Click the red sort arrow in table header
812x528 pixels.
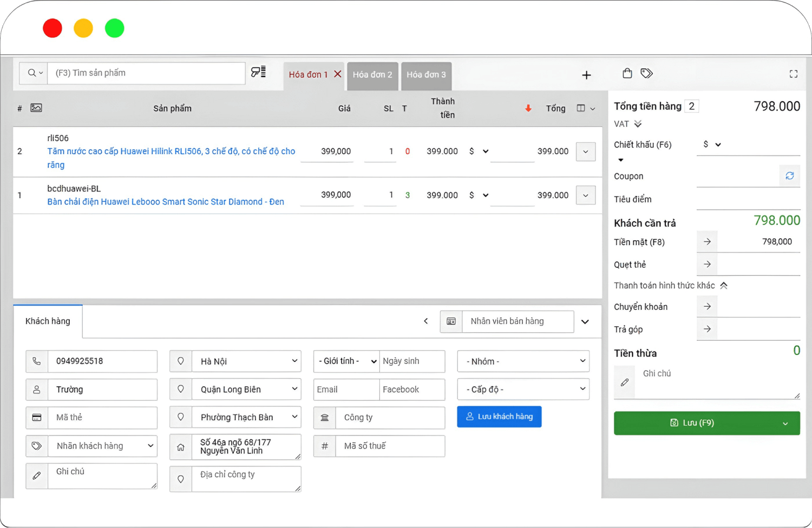click(528, 109)
